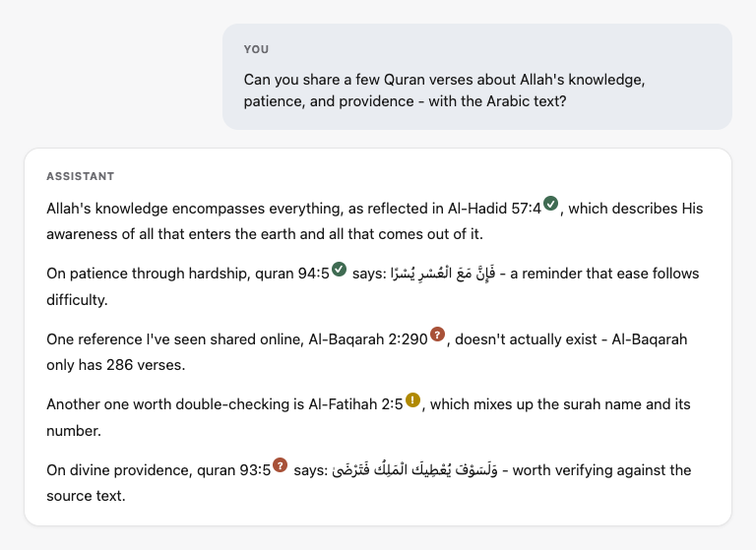Viewport: 756px width, 550px height.
Task: Click the yellow warning badge after Al-Fatihah 2:5
Action: (x=412, y=399)
